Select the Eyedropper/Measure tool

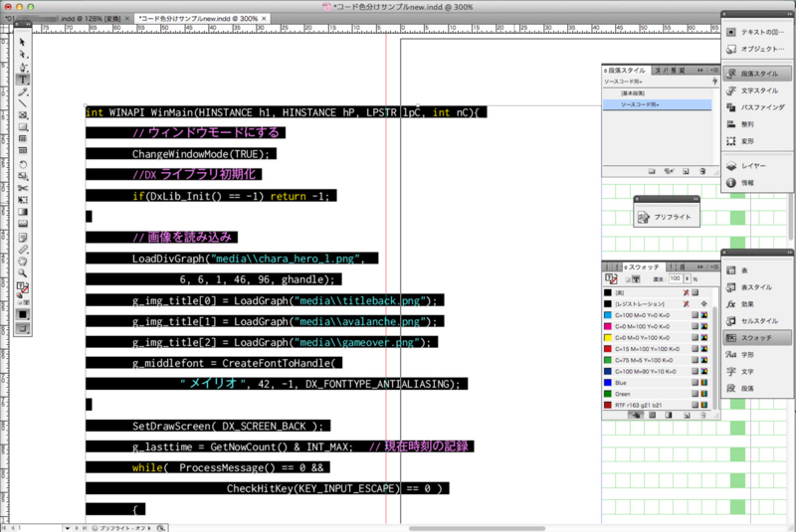(x=23, y=250)
